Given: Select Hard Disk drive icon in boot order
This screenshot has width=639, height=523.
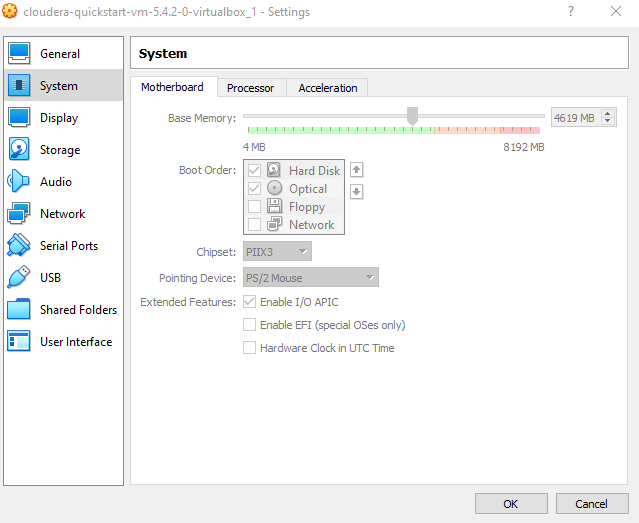Looking at the screenshot, I should (x=274, y=170).
